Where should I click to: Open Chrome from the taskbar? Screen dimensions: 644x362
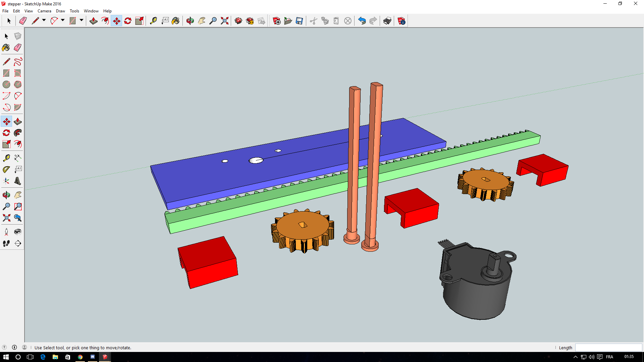(80, 357)
